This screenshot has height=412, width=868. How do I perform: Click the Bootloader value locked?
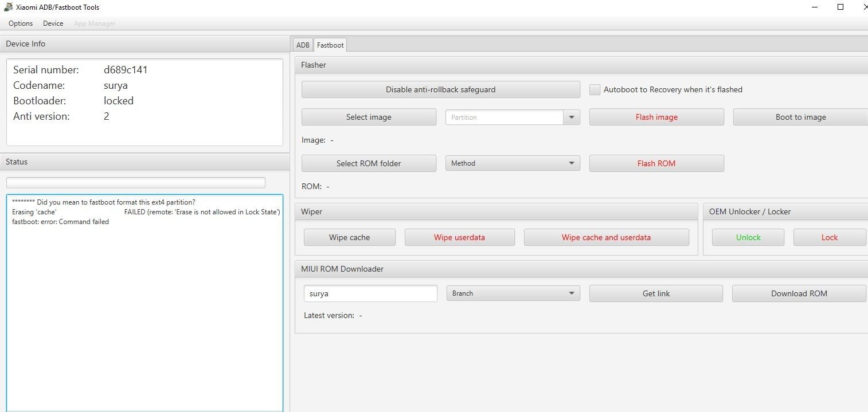pos(118,101)
